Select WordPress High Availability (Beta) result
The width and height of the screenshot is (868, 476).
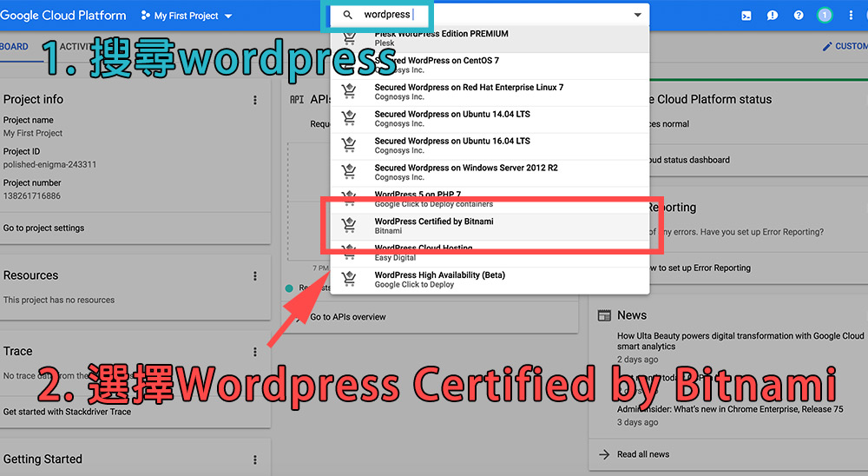coord(490,280)
